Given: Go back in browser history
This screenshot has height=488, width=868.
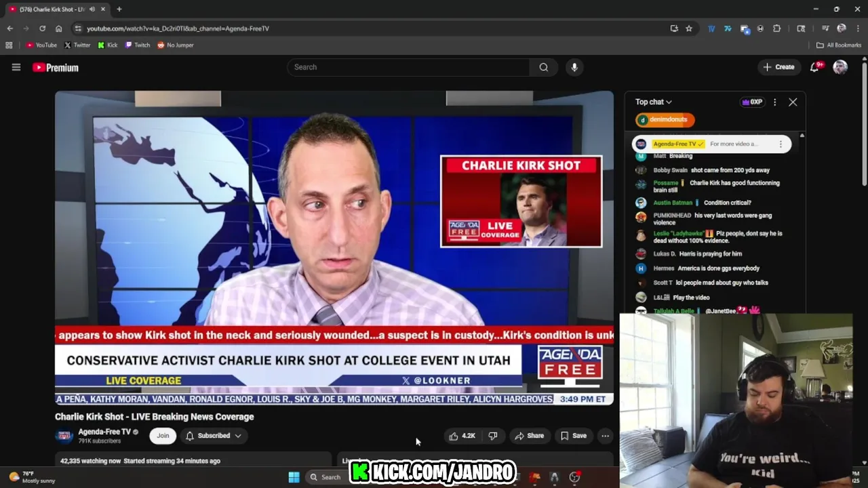Looking at the screenshot, I should (x=9, y=28).
